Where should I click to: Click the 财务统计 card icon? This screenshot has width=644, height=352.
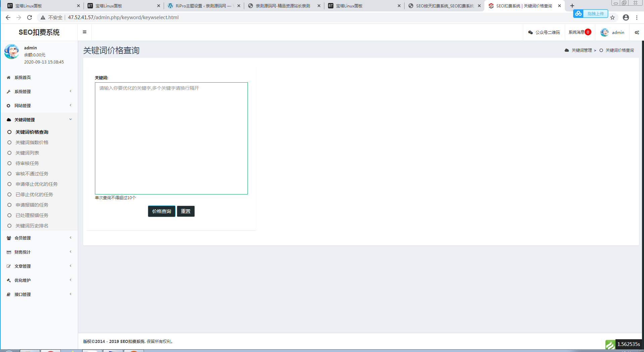point(9,252)
